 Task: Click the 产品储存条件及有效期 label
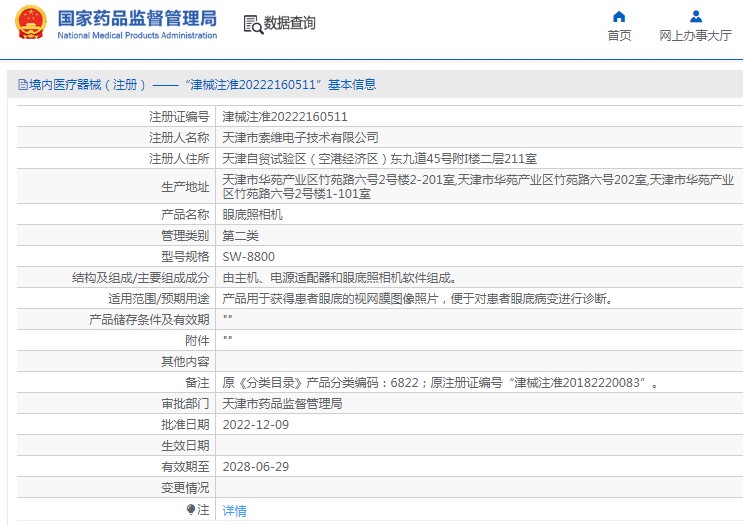149,320
